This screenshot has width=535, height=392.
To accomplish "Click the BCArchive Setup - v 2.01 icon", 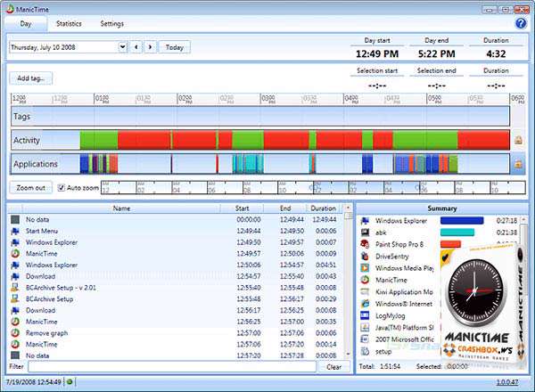I will [15, 288].
